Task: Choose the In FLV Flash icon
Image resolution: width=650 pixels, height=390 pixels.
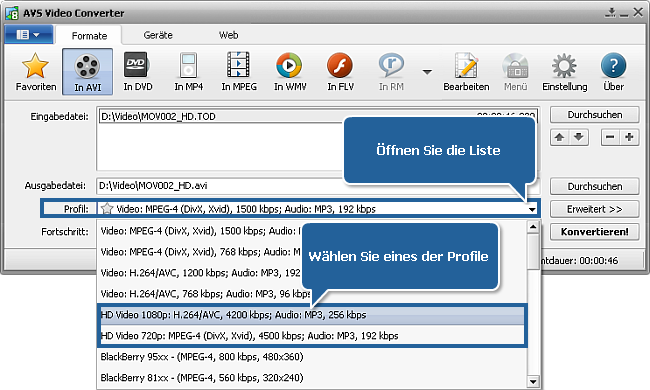Action: pyautogui.click(x=340, y=71)
